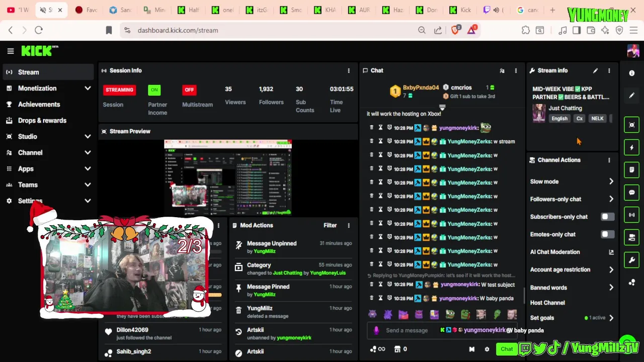Open Stream info three-dot options

(609, 71)
